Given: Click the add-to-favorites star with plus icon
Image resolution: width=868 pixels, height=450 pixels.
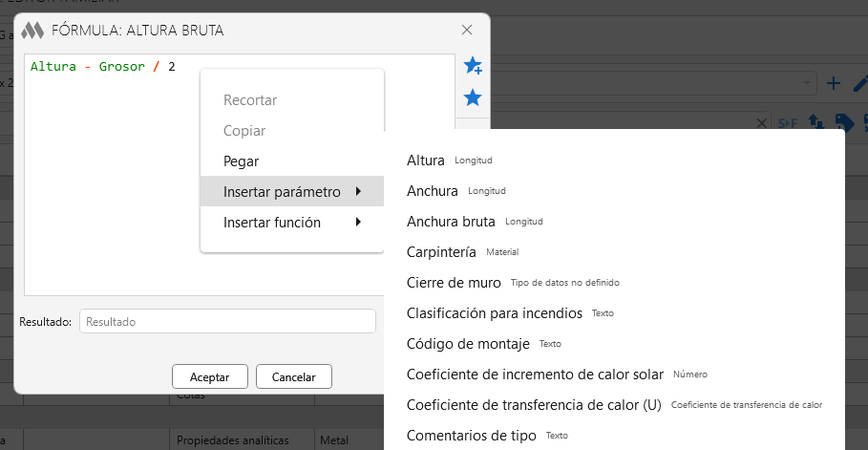Looking at the screenshot, I should pos(473,65).
